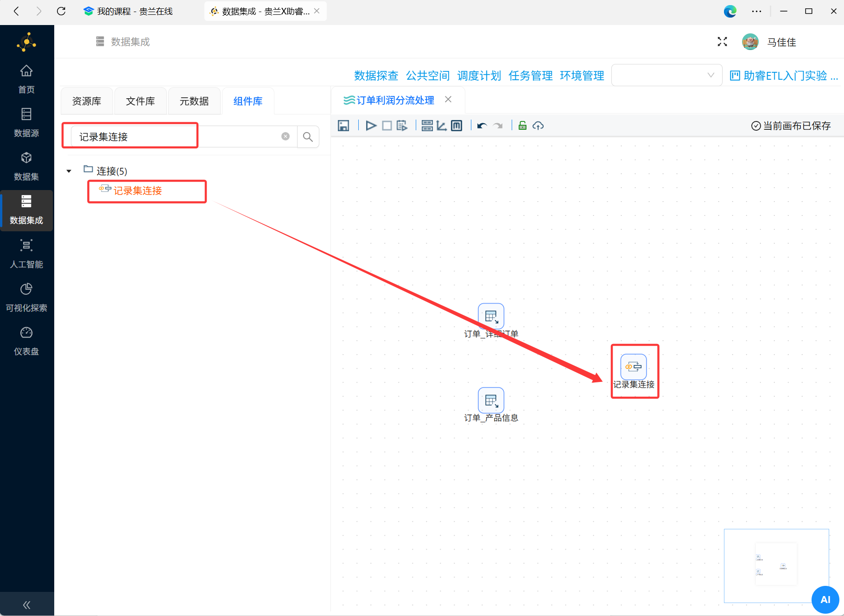
Task: Click the axis chart toolbar icon
Action: [442, 126]
